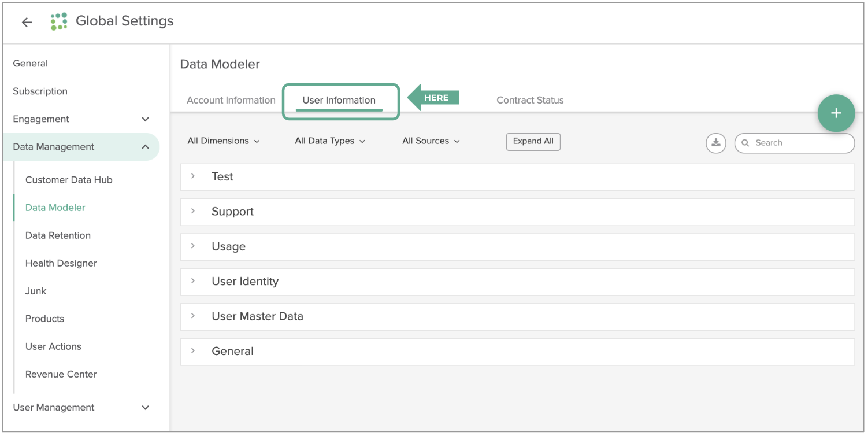Expand the General group chevron
This screenshot has height=436, width=868.
click(x=193, y=351)
